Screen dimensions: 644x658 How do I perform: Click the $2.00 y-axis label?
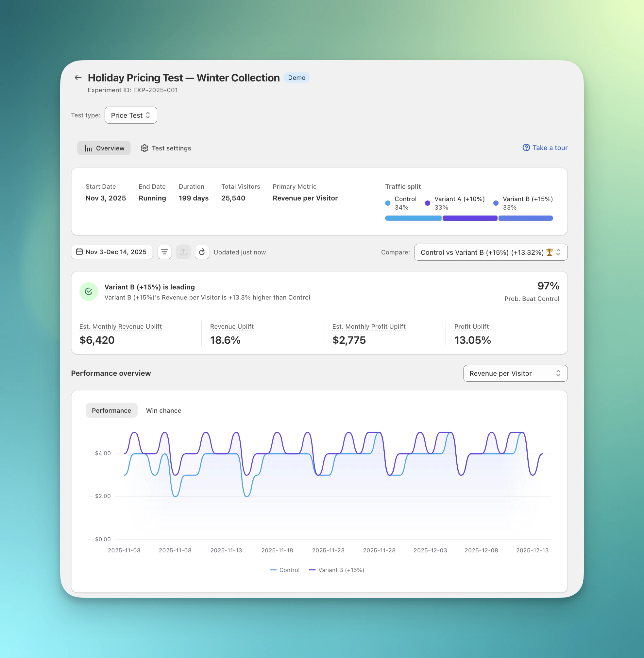tap(103, 496)
